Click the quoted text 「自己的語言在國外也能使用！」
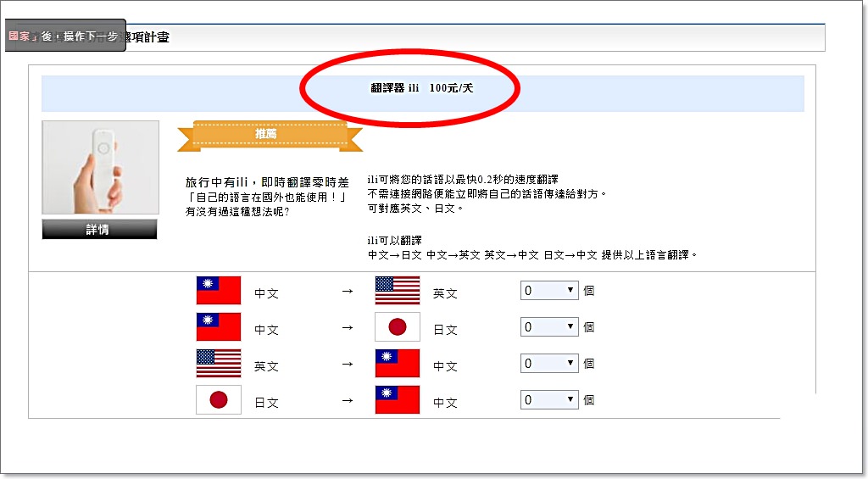Image resolution: width=868 pixels, height=479 pixels. [267, 198]
